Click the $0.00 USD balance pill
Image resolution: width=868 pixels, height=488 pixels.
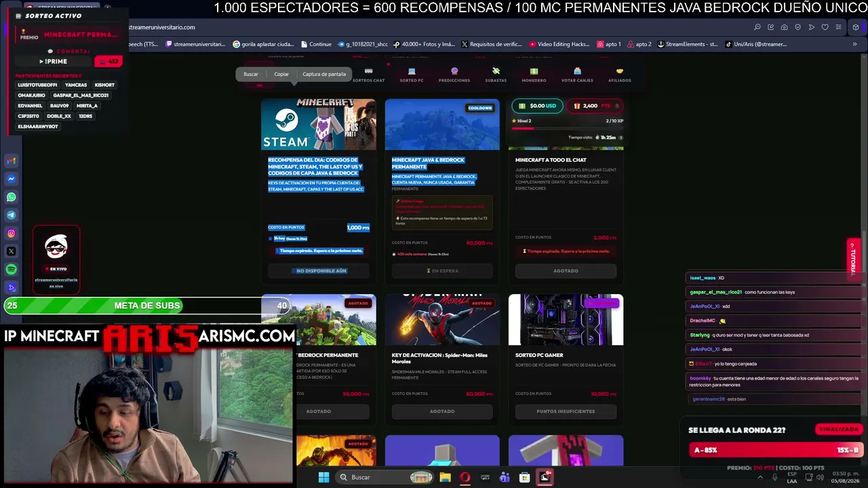pos(537,106)
